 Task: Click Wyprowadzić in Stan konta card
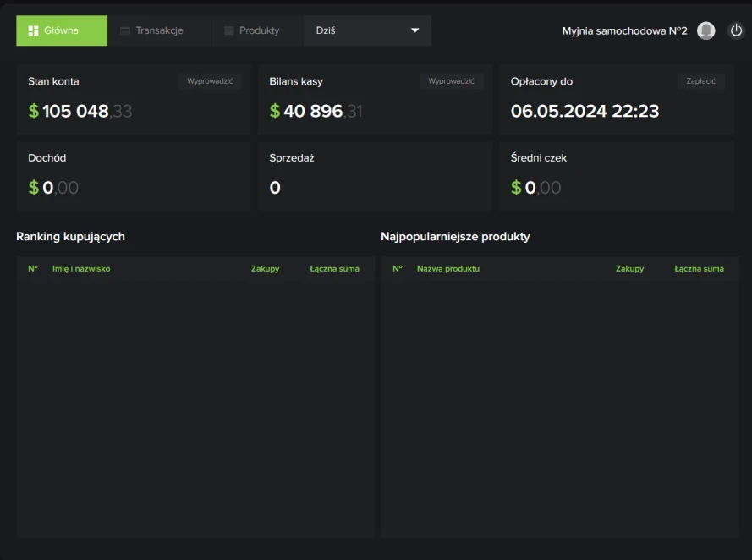click(x=210, y=81)
